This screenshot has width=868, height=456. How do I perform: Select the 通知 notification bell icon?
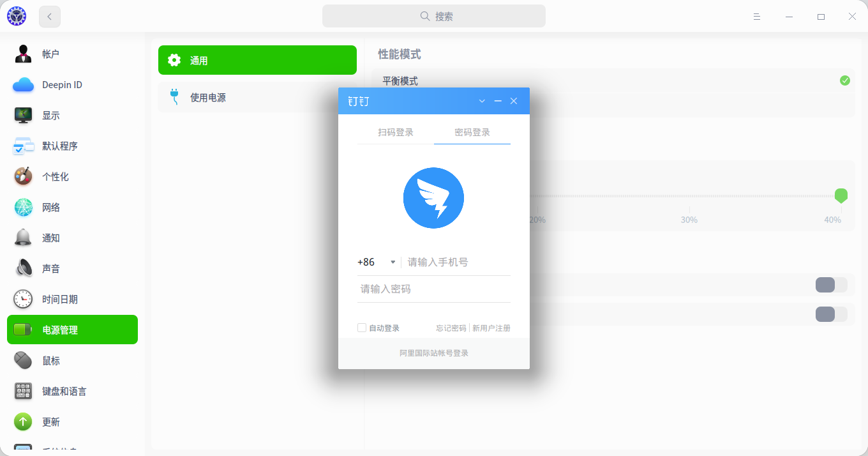[24, 238]
